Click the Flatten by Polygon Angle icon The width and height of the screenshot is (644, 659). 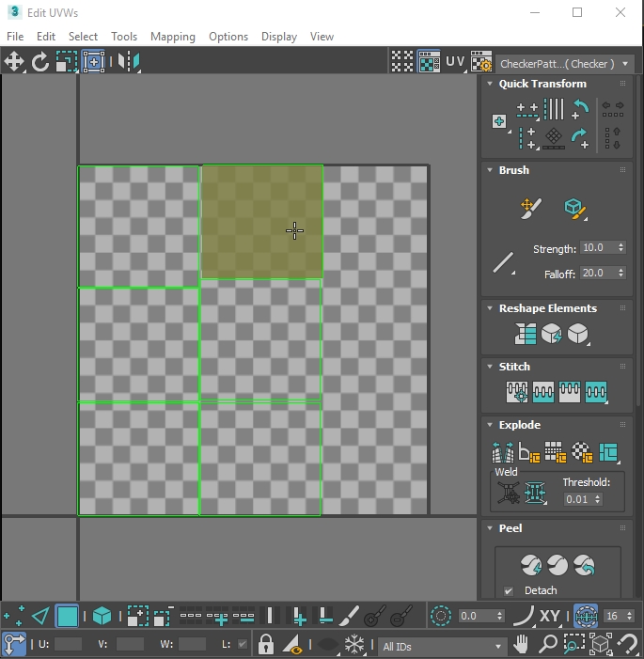pyautogui.click(x=528, y=452)
